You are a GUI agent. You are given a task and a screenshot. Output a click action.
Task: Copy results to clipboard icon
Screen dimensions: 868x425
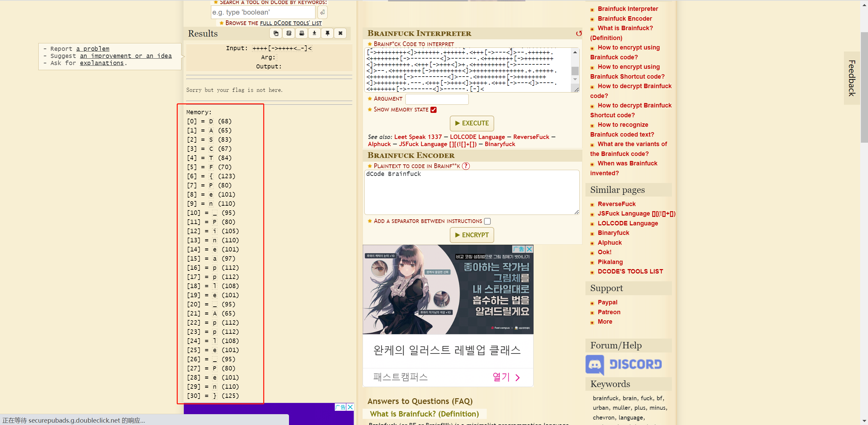[276, 33]
